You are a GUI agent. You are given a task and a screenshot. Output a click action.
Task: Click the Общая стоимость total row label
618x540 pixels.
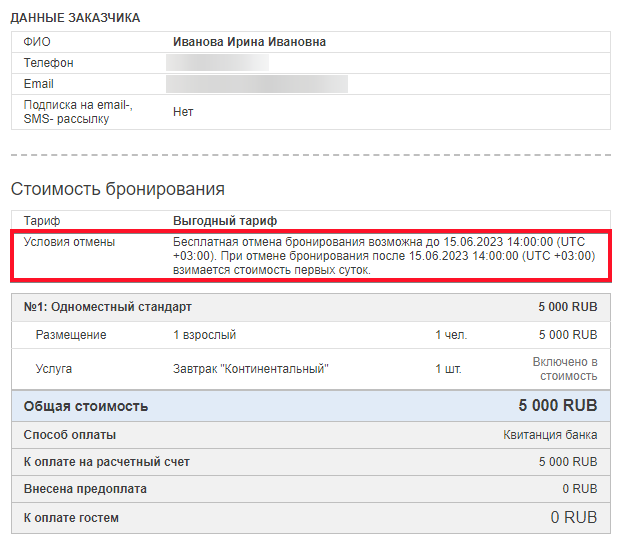(x=86, y=406)
